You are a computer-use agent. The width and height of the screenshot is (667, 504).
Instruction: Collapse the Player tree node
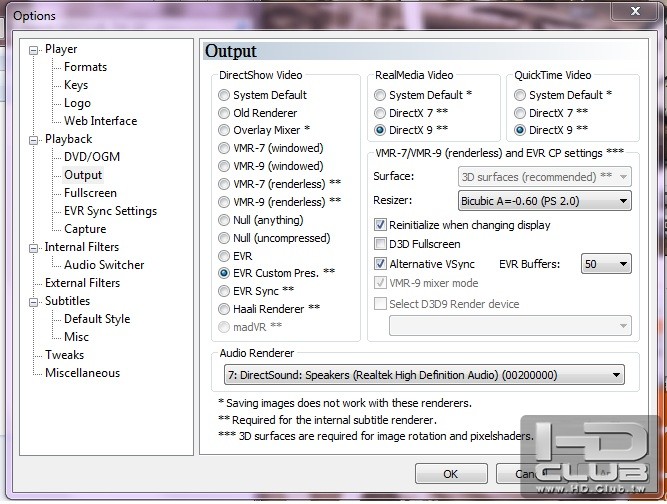click(33, 51)
